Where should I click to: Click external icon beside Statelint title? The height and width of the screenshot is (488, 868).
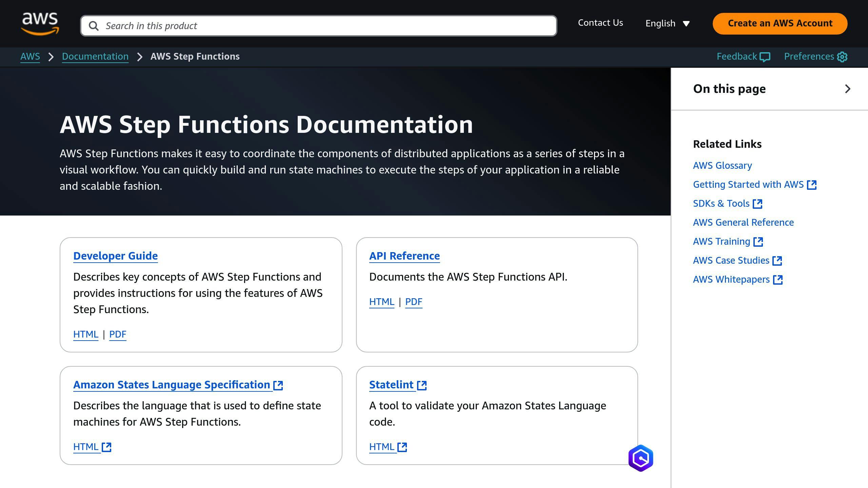422,385
